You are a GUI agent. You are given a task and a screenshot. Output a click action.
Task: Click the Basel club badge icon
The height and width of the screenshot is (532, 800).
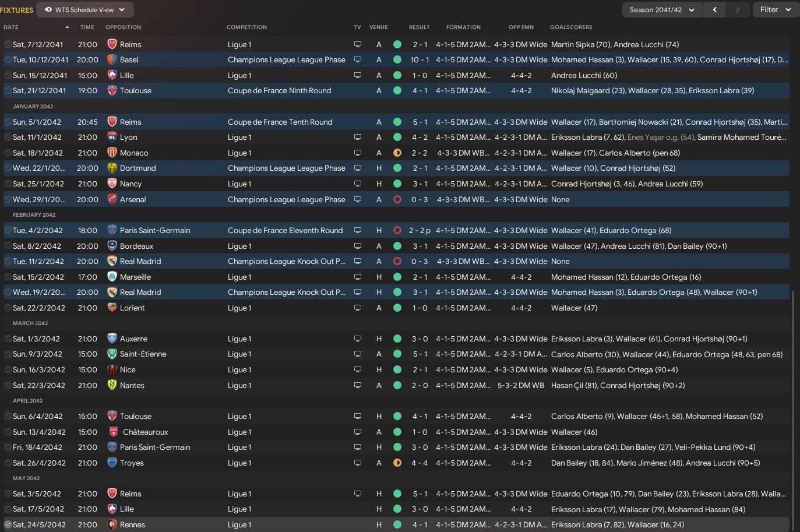(x=112, y=59)
